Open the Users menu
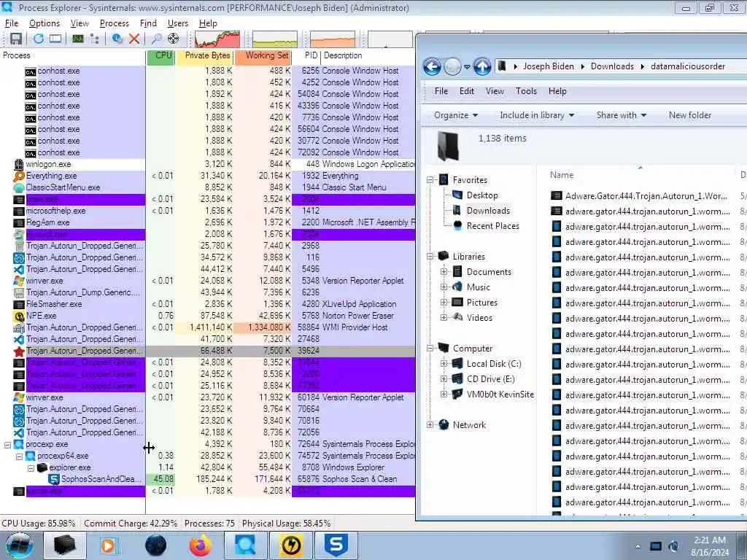747x560 pixels. click(178, 23)
